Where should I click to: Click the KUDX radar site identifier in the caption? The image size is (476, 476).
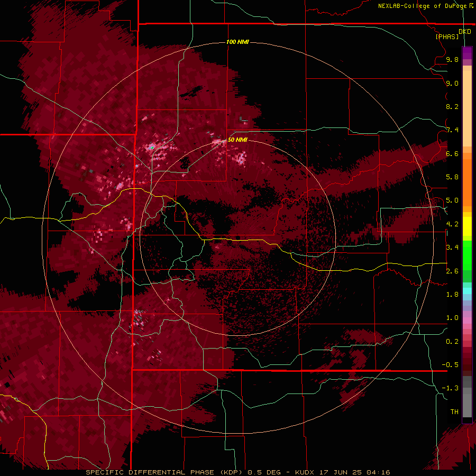point(305,472)
